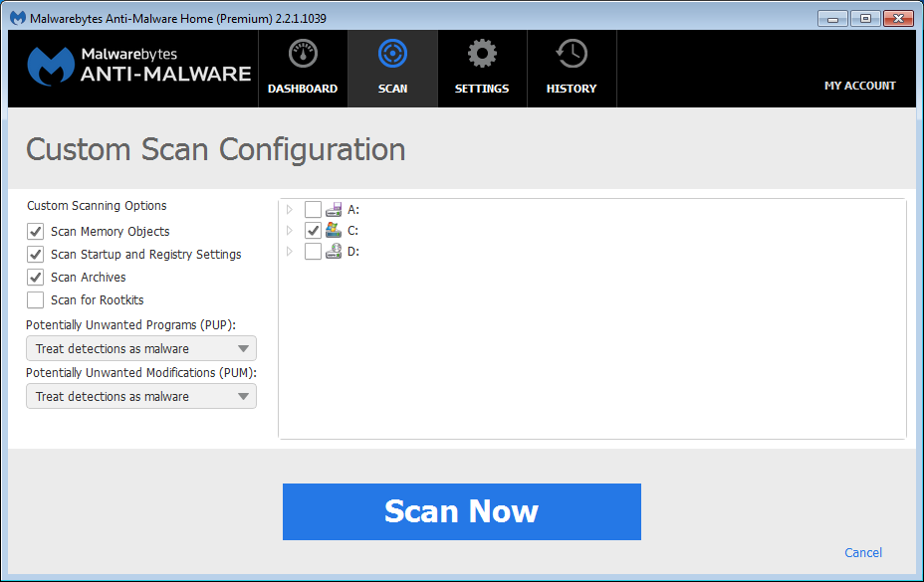The width and height of the screenshot is (924, 582).
Task: Select the A: drive label
Action: [353, 210]
